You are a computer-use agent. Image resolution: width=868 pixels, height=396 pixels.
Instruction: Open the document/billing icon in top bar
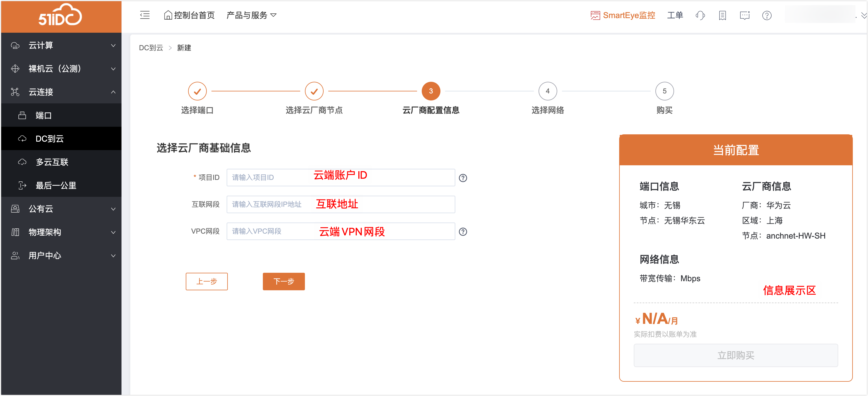tap(722, 15)
